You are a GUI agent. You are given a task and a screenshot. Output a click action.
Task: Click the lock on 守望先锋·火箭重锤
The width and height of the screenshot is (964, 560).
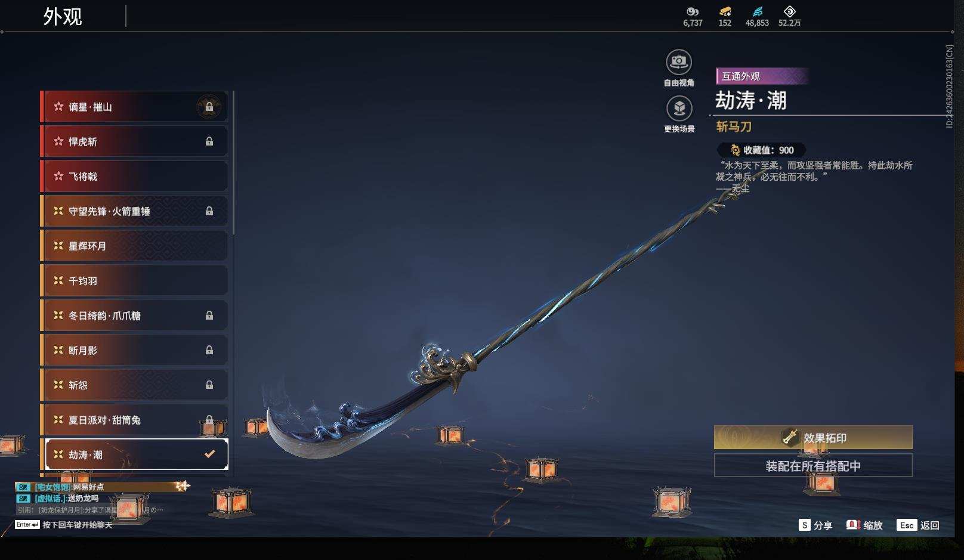point(209,211)
